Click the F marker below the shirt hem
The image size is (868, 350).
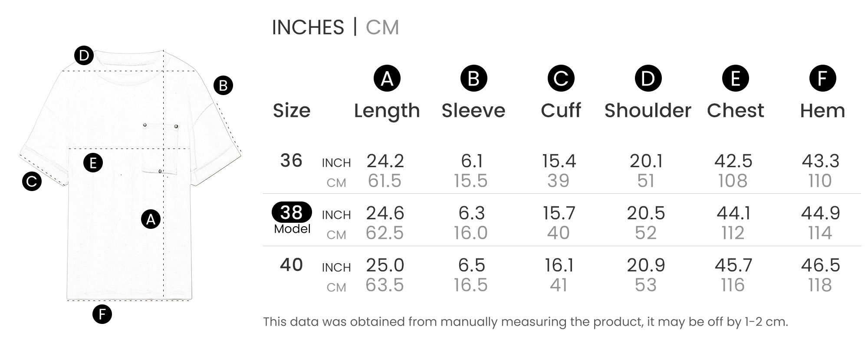102,314
